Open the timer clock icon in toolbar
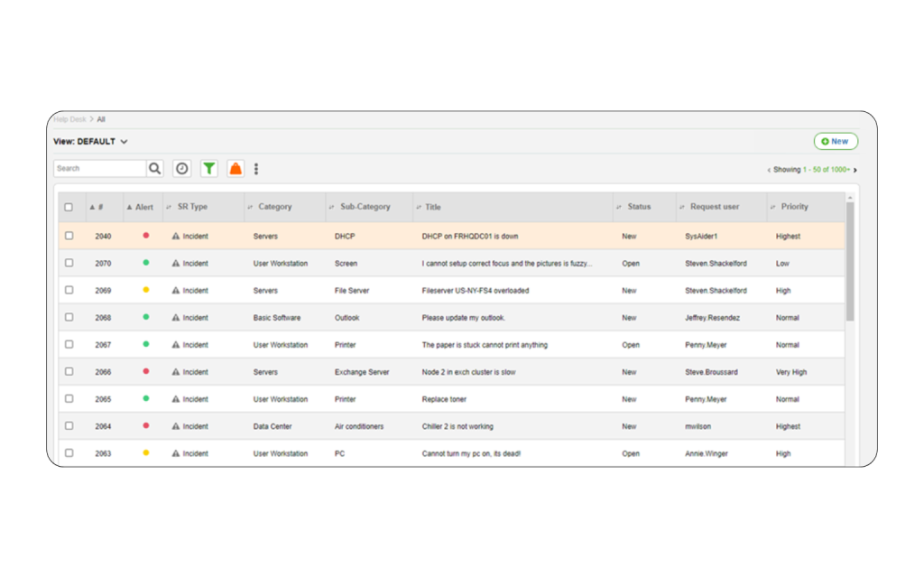924x578 pixels. (x=180, y=168)
